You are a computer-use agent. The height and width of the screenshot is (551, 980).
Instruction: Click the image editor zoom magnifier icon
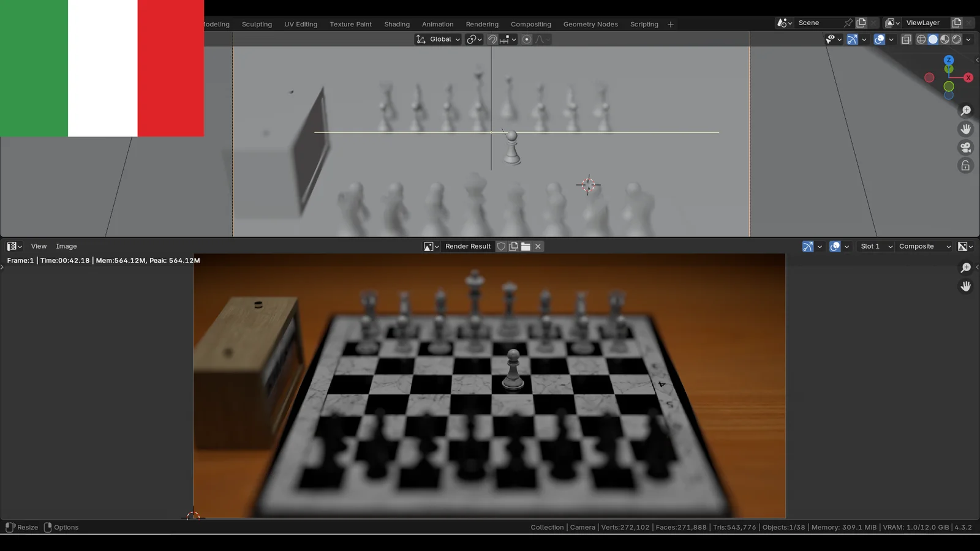click(966, 268)
